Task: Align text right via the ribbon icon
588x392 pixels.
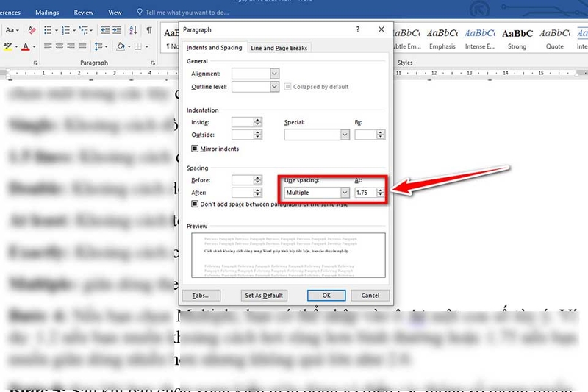Action: point(71,46)
